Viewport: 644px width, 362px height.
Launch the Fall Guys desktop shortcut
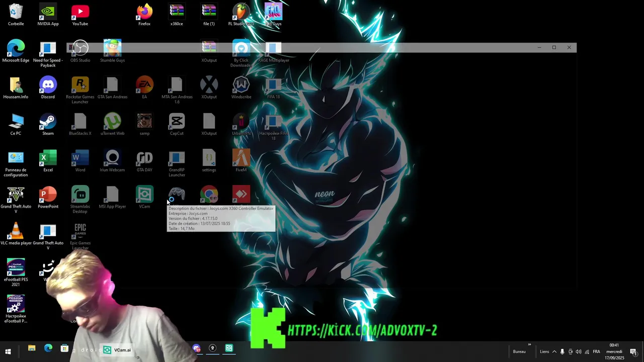[273, 15]
